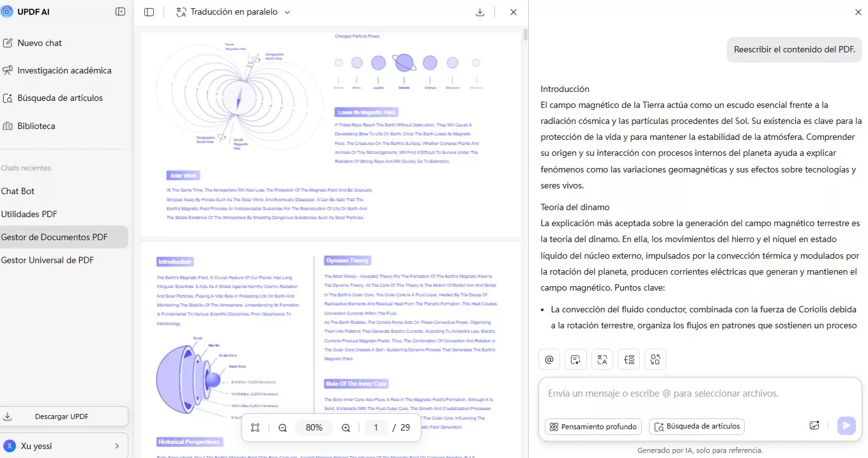Image resolution: width=868 pixels, height=458 pixels.
Task: Focus the message input field
Action: click(x=700, y=393)
